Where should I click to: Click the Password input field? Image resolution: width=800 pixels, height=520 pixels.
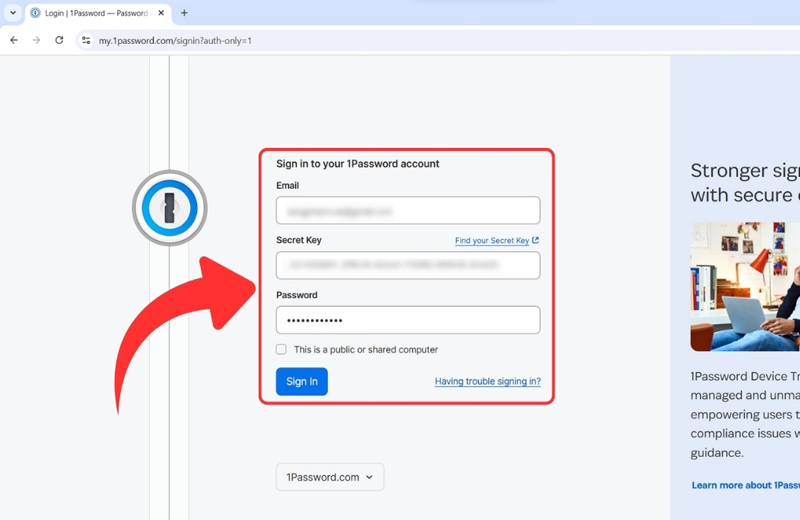(408, 320)
